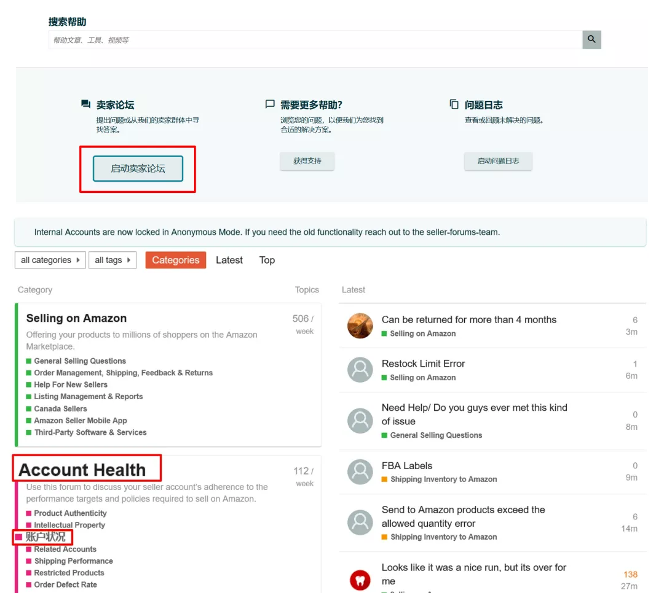664x594 pixels.
Task: Switch to the Latest tab
Action: 229,260
